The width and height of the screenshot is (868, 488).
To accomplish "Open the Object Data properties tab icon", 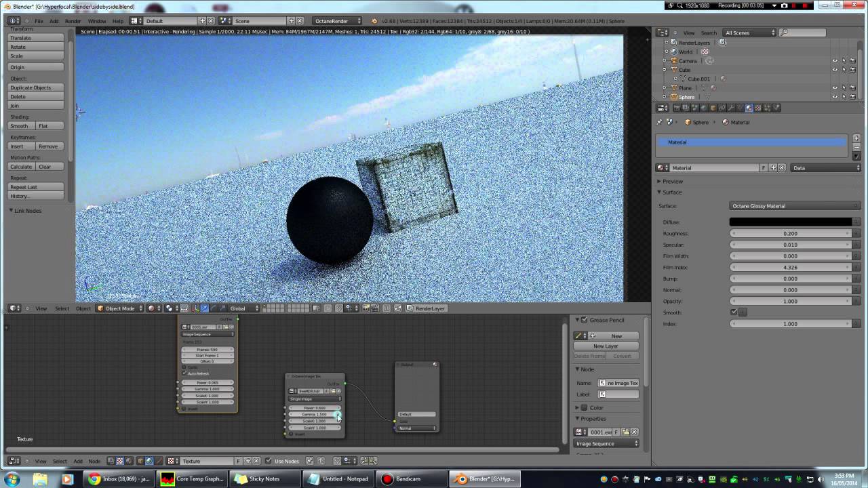I will (x=740, y=108).
